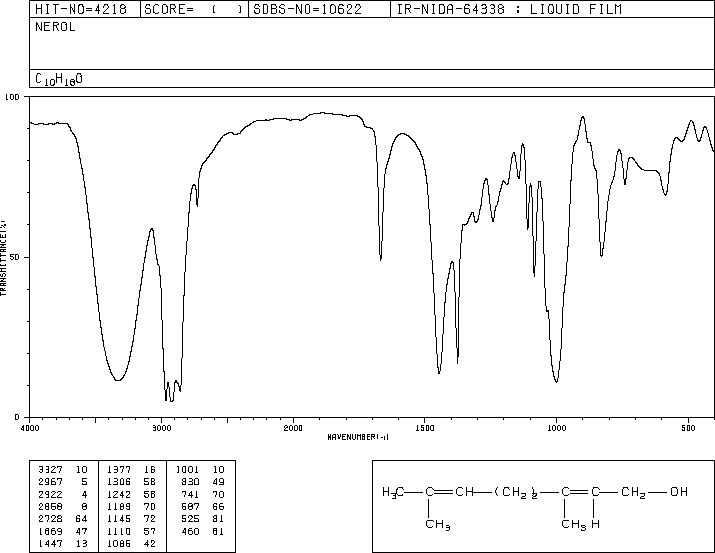Click the 2000 tick label on the wavenumber axis
This screenshot has height=553, width=715.
[293, 428]
